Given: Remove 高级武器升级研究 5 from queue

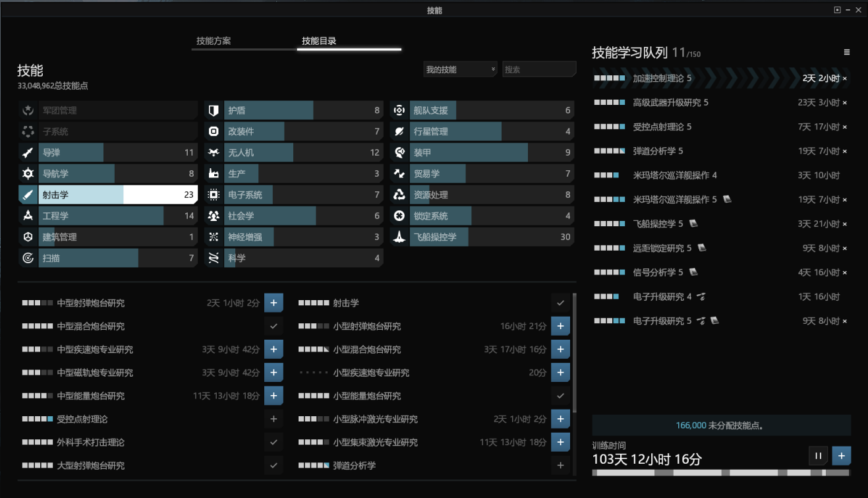Looking at the screenshot, I should (x=845, y=103).
